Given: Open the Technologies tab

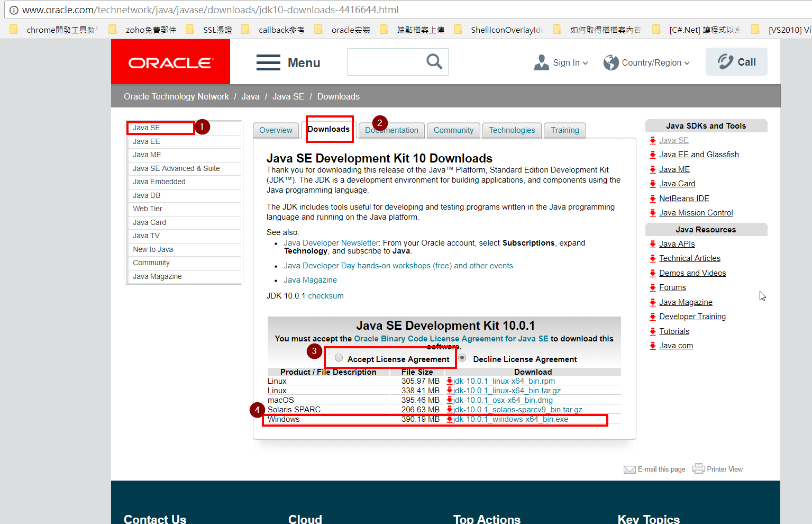Looking at the screenshot, I should 512,130.
